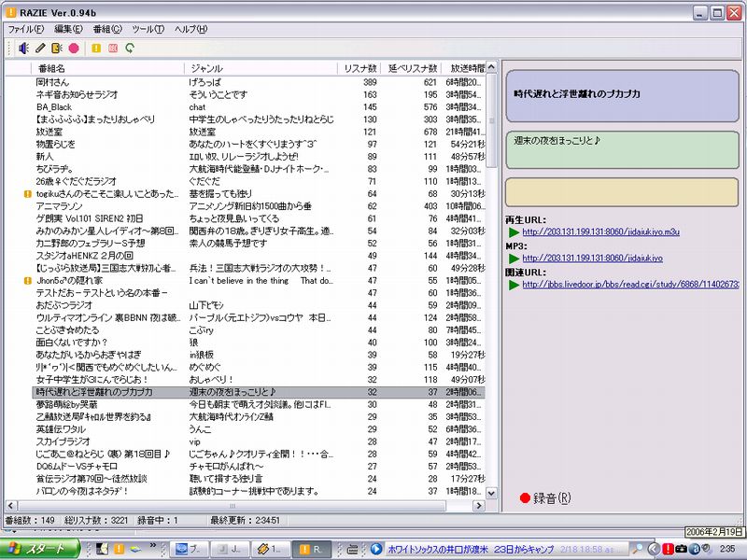Click the speaker play icon in toolbar
This screenshot has height=560, width=747.
point(23,48)
